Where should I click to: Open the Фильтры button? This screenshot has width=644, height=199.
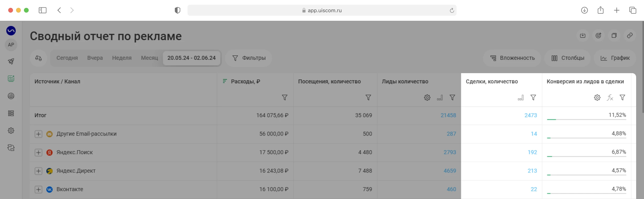tap(249, 58)
